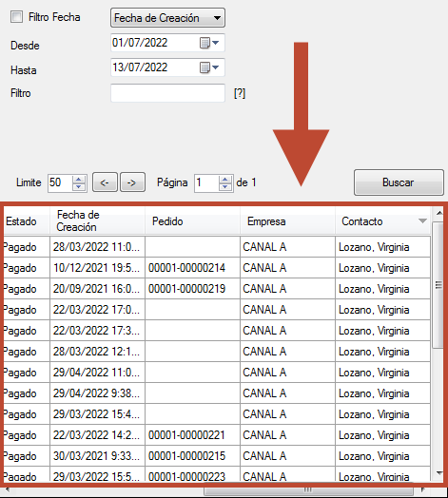Open calendar picker for Desde date
The height and width of the screenshot is (498, 448).
209,43
